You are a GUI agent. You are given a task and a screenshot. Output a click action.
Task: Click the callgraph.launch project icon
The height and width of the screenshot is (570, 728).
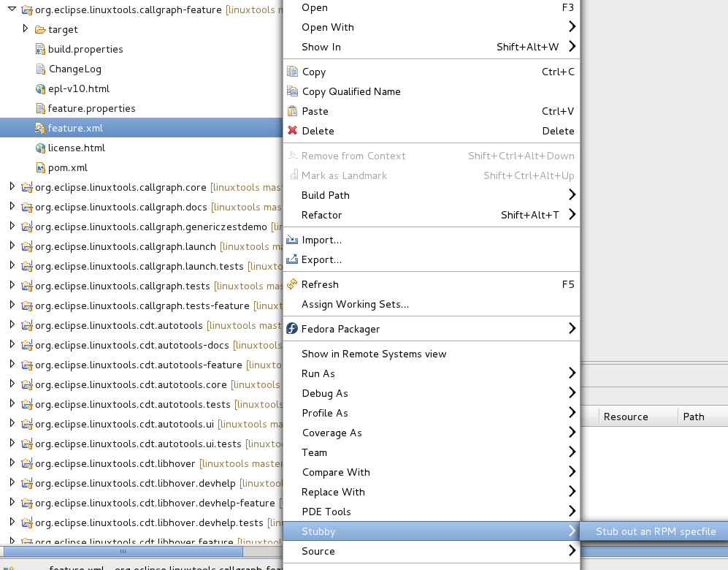[27, 246]
